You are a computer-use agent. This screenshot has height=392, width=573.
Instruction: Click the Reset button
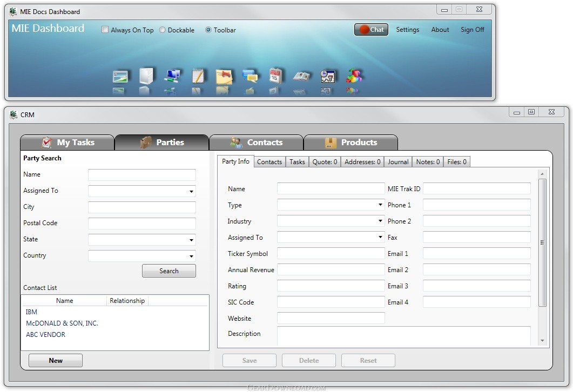[368, 361]
